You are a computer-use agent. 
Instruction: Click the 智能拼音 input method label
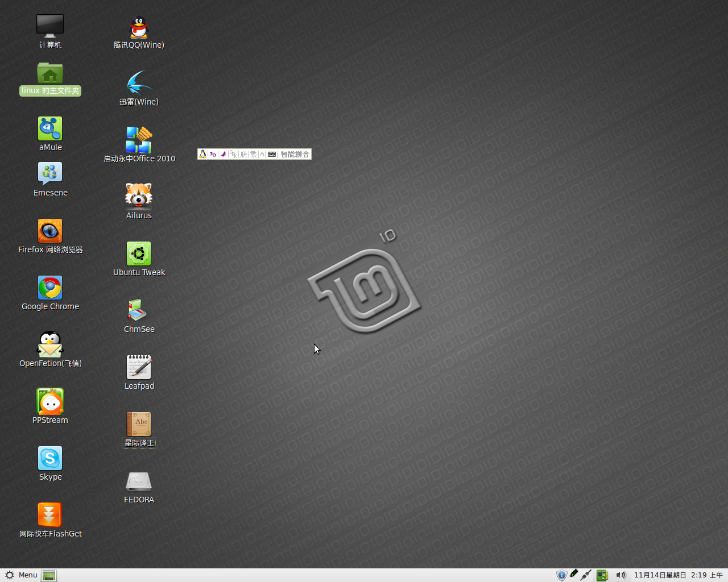point(295,154)
